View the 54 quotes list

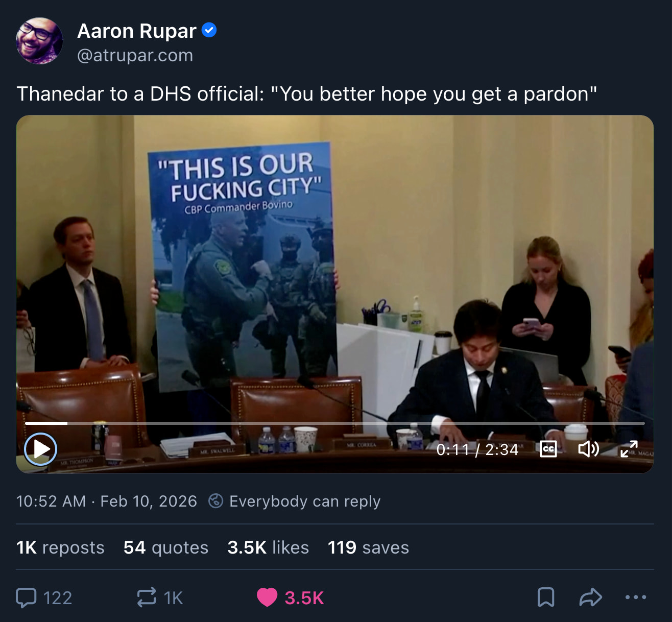tap(166, 547)
